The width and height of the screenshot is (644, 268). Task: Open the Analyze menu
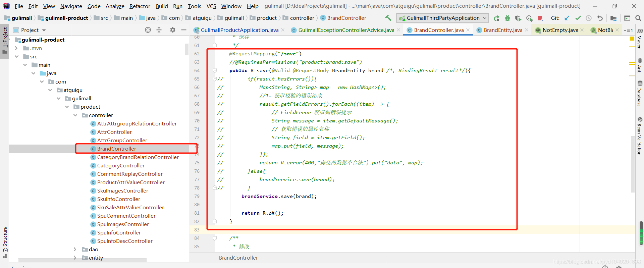point(115,6)
